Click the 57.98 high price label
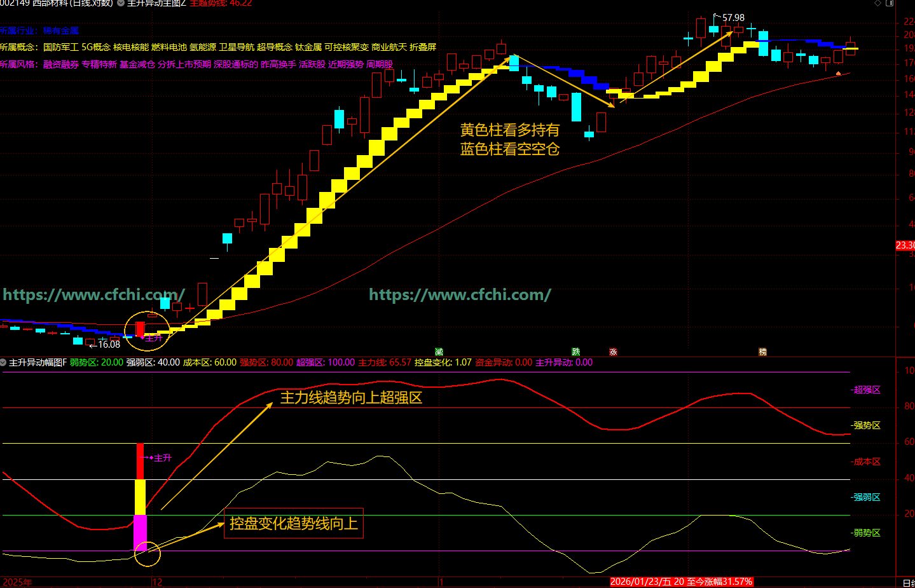This screenshot has height=588, width=915. click(x=733, y=18)
